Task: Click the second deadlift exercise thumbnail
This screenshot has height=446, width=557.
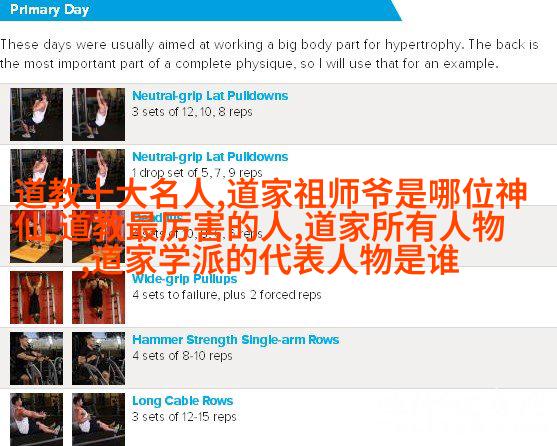Action: pyautogui.click(x=98, y=236)
